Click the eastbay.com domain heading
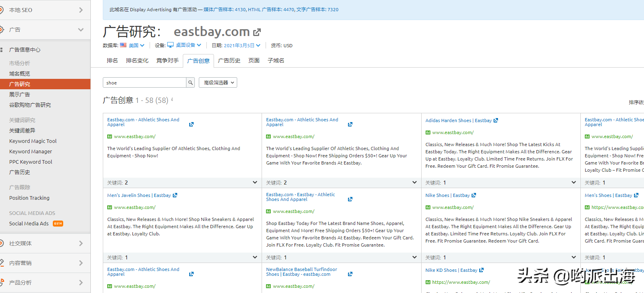Screen dimensions: 644x293 (x=212, y=32)
